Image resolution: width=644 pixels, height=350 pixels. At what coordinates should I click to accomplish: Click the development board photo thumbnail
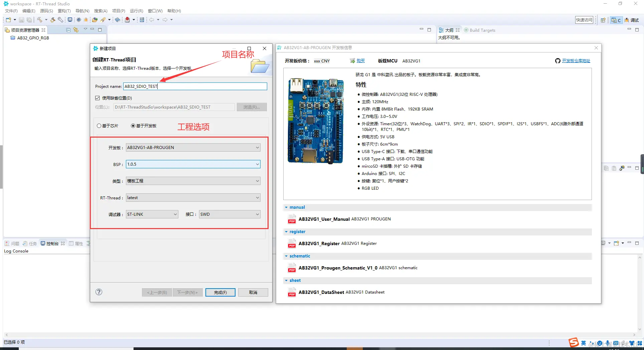click(x=316, y=121)
